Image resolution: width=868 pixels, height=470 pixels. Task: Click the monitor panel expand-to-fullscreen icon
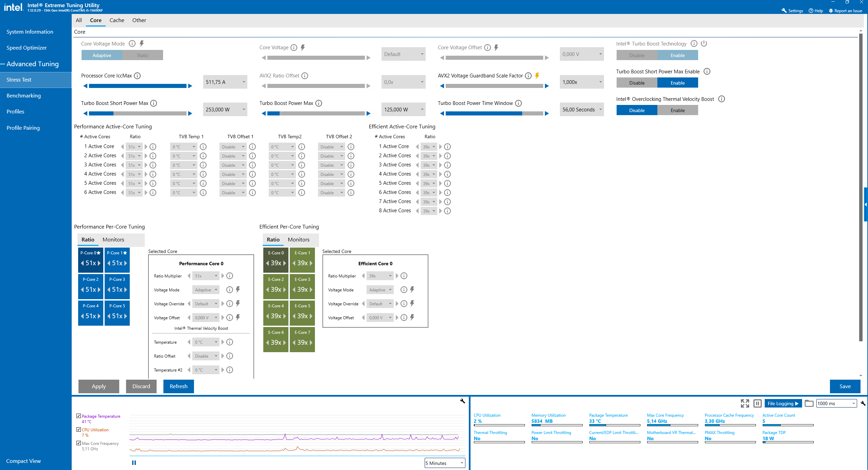(745, 403)
